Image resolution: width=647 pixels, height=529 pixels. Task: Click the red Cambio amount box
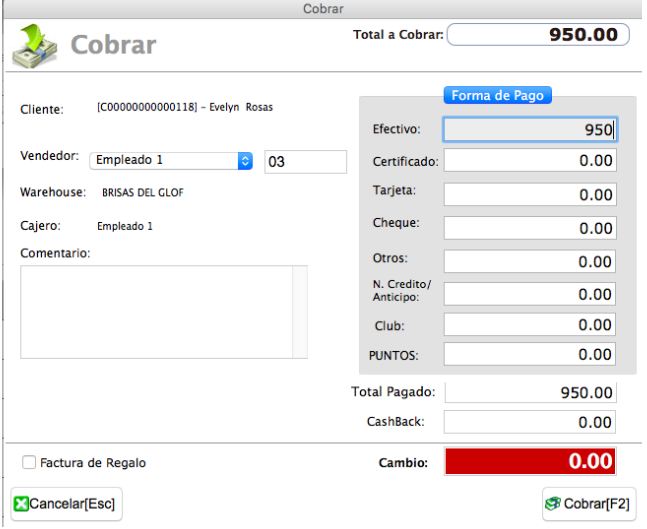tap(530, 461)
